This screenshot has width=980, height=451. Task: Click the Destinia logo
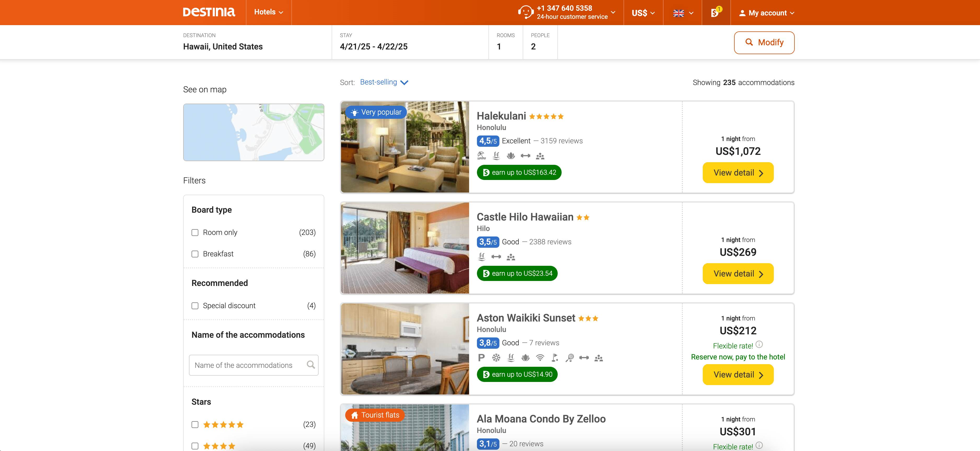click(x=209, y=12)
